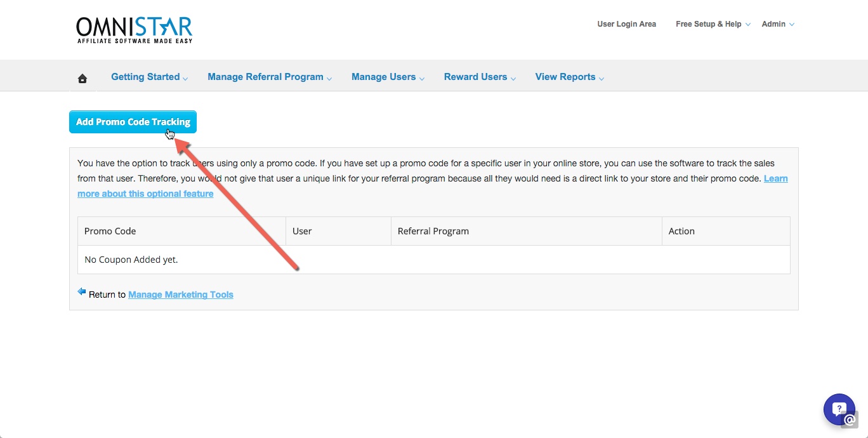The image size is (868, 438).
Task: Expand the Manage Users dropdown
Action: [383, 76]
